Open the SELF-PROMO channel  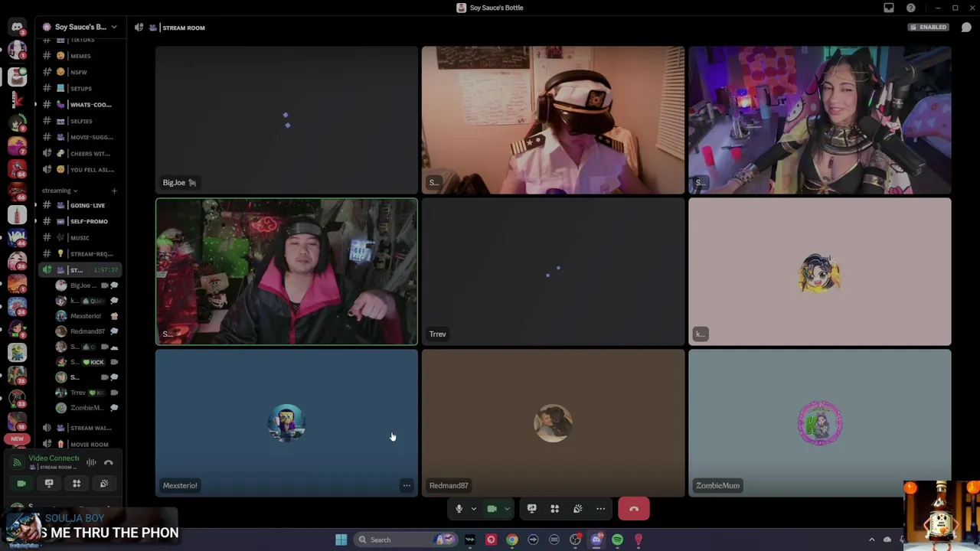pyautogui.click(x=80, y=221)
